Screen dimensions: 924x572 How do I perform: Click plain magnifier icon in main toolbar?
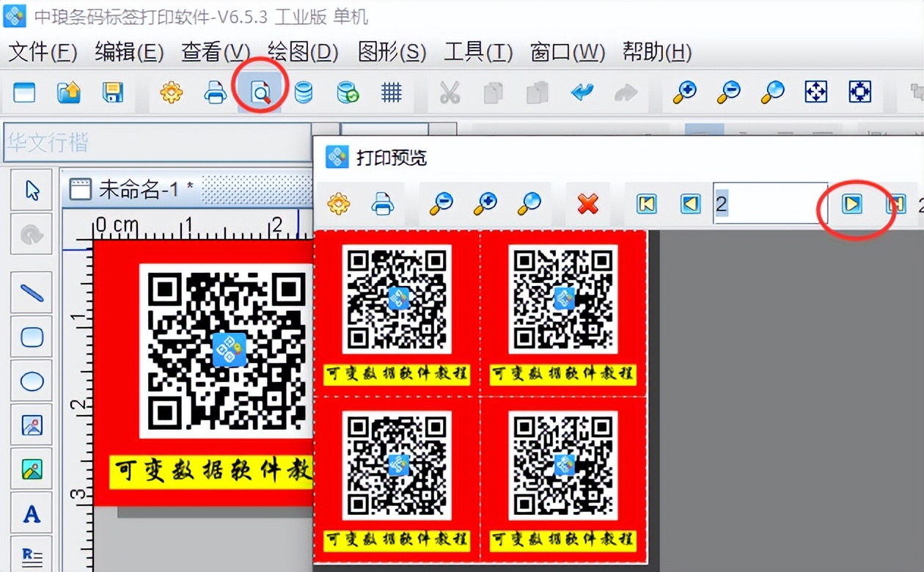tap(772, 92)
